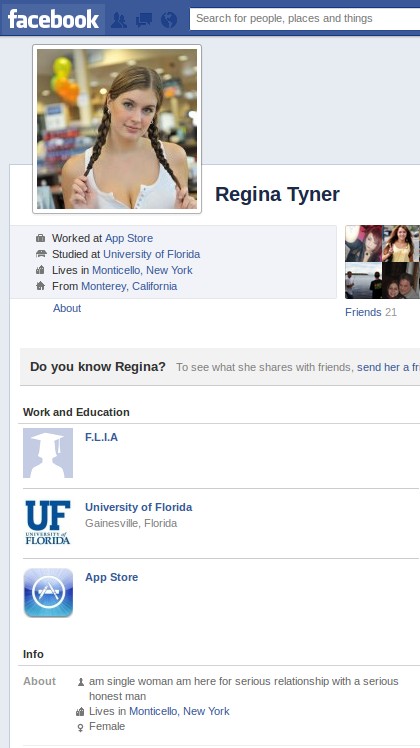Click the search people, places and things field
The image size is (420, 748).
(305, 19)
